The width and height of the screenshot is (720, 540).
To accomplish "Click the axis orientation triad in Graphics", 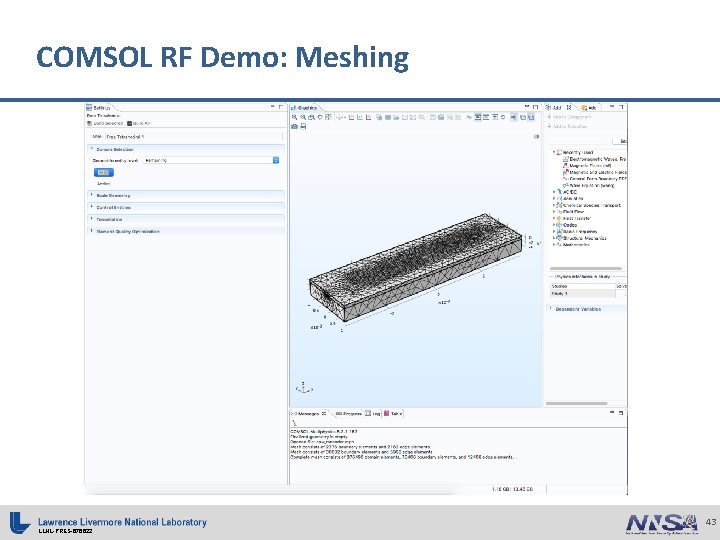I will pos(304,388).
